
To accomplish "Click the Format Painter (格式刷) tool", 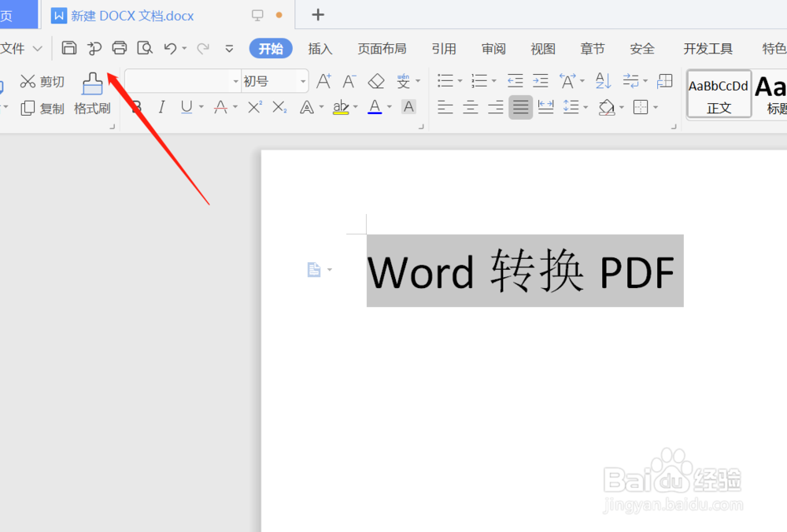I will click(x=92, y=94).
